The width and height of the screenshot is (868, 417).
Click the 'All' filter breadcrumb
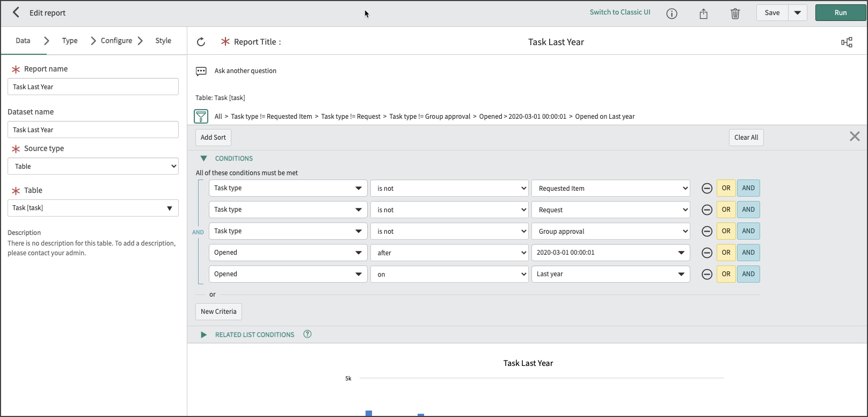point(218,117)
